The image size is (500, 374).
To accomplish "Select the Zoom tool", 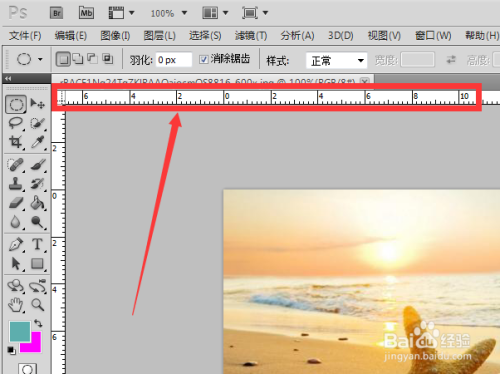I will (x=37, y=305).
